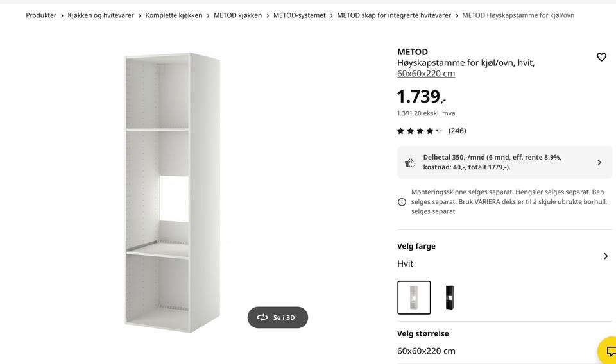Open Kjøkken og hvitevarer breadcrumb
Viewport: 616px width, 364px height.
[101, 15]
